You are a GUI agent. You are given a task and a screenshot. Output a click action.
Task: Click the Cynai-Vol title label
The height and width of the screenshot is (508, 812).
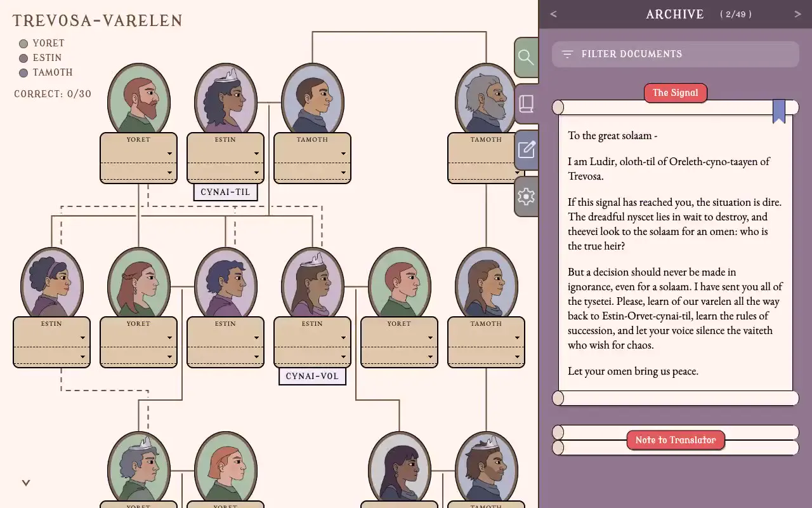point(312,376)
